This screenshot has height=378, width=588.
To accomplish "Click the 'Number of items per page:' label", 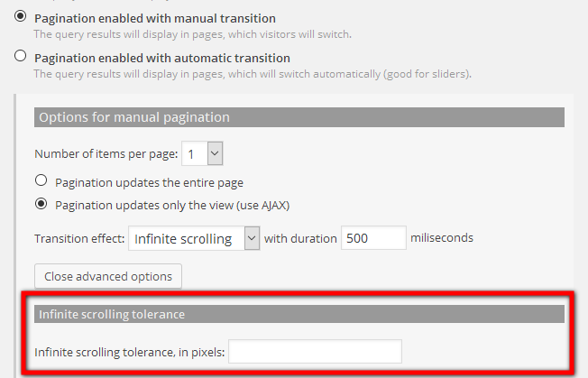I will pyautogui.click(x=106, y=153).
